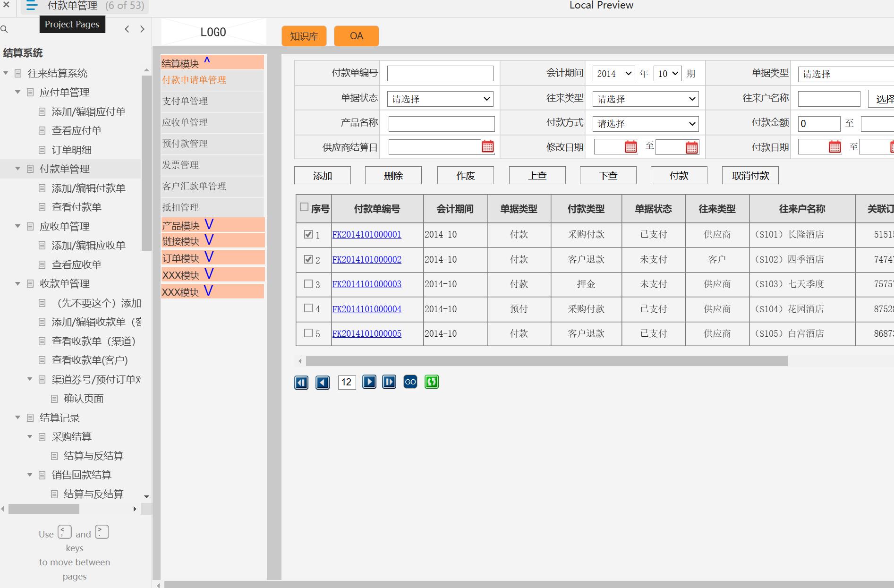Go to previous page arrow
Image resolution: width=894 pixels, height=588 pixels.
click(127, 29)
